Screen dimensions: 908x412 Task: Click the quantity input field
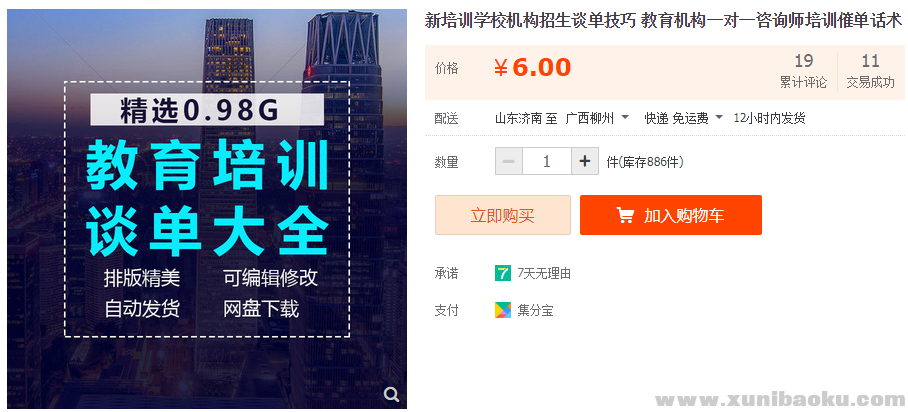(x=547, y=161)
